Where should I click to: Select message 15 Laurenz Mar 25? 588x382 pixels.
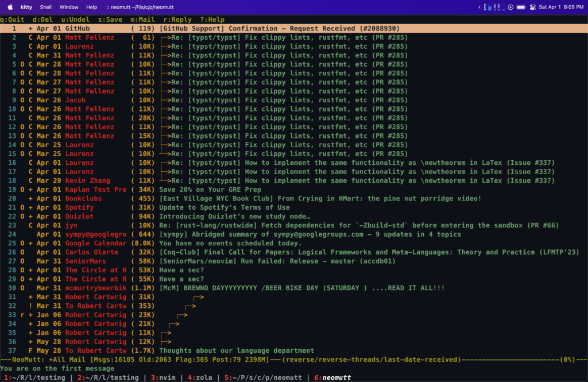294,154
